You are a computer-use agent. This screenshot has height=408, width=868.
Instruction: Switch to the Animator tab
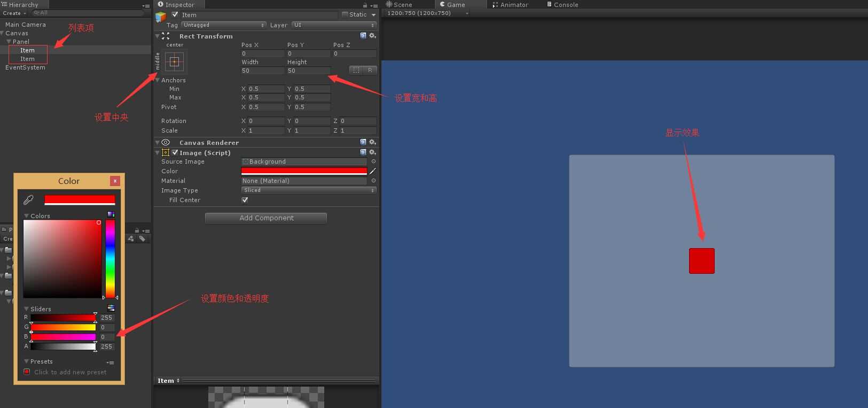pyautogui.click(x=511, y=5)
